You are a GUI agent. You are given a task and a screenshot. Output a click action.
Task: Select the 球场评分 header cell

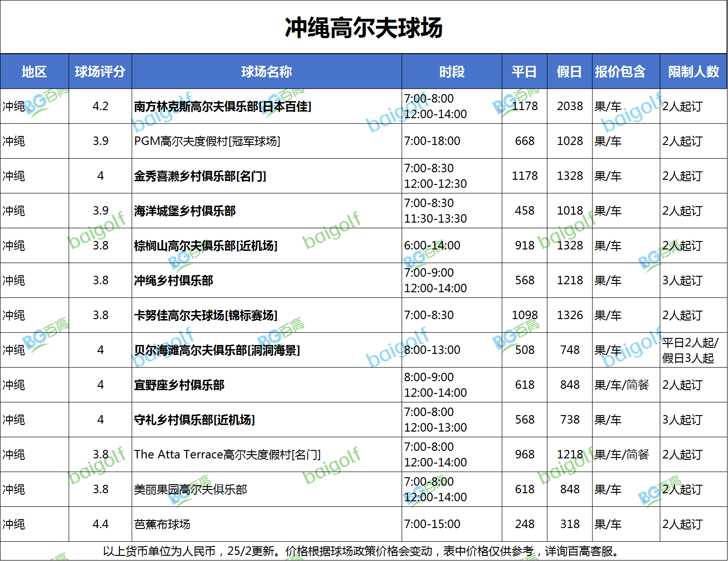click(x=100, y=72)
